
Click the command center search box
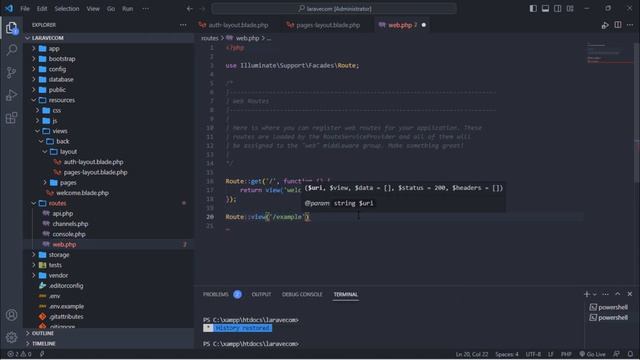click(334, 9)
